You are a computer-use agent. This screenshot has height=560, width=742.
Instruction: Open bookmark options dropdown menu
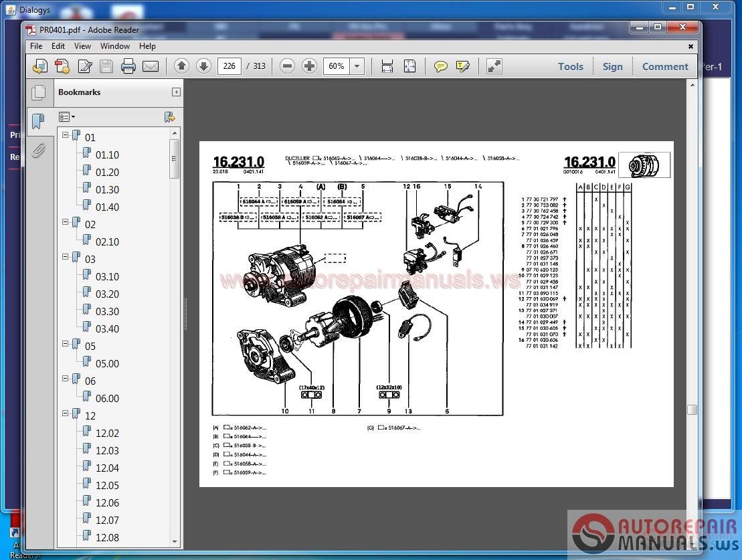point(67,117)
